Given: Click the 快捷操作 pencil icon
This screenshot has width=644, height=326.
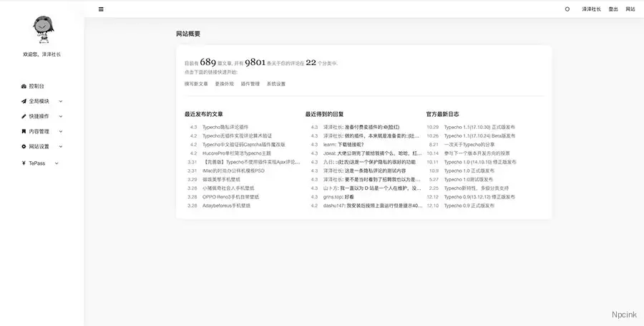Looking at the screenshot, I should pyautogui.click(x=24, y=116).
